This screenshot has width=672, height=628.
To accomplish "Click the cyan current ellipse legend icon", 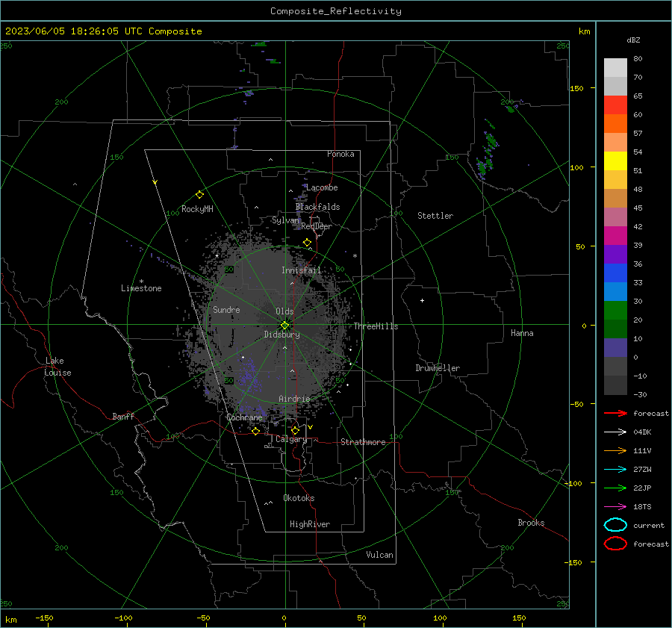I will [615, 525].
